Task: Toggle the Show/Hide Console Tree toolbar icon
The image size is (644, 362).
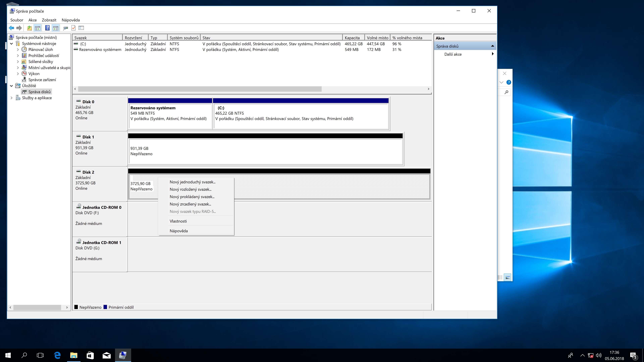Action: coord(38,28)
